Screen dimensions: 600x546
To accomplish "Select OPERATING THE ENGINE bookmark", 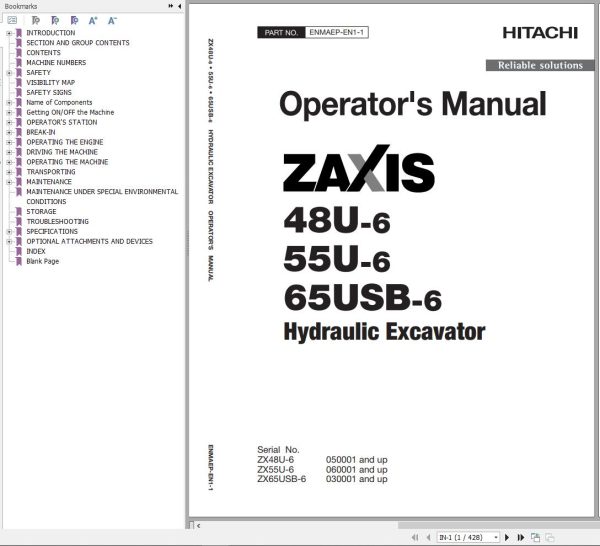I will pos(65,142).
